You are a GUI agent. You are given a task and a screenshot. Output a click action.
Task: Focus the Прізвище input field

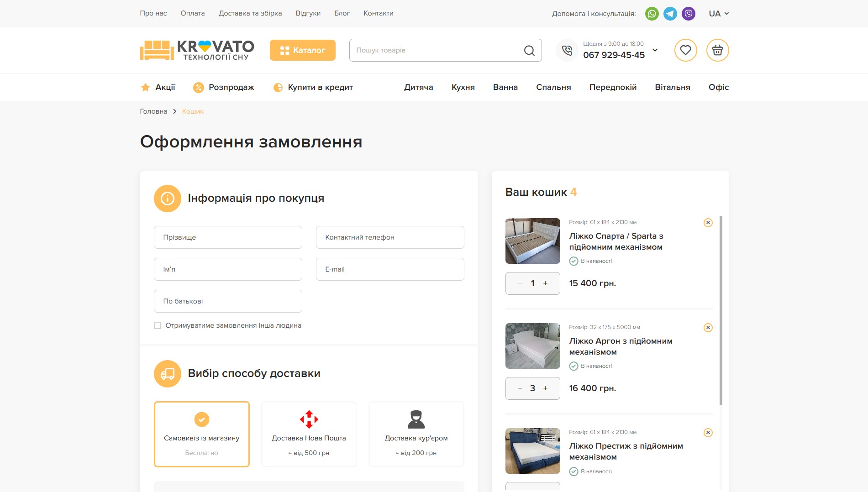(x=228, y=237)
